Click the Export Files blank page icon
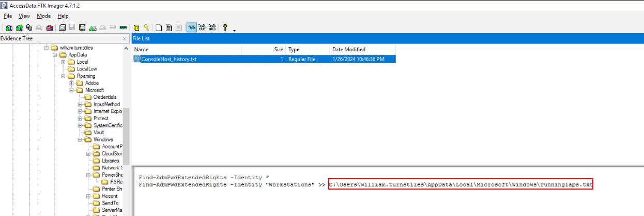644x216 pixels. tap(159, 27)
